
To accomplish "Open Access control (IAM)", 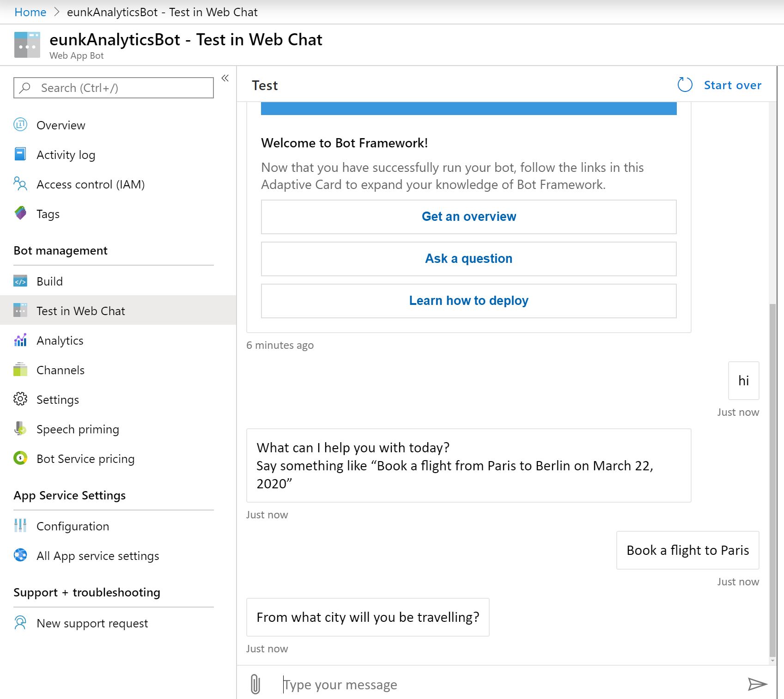I will click(x=118, y=184).
